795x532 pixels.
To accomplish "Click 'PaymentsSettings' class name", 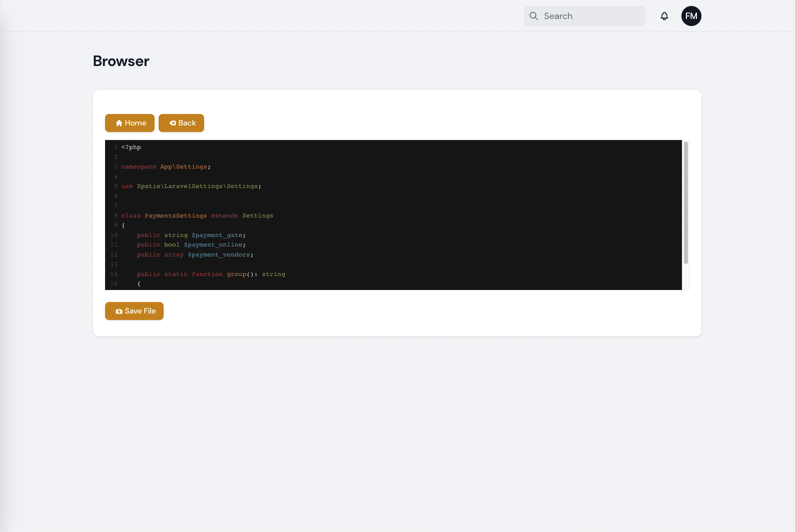I will tap(176, 216).
